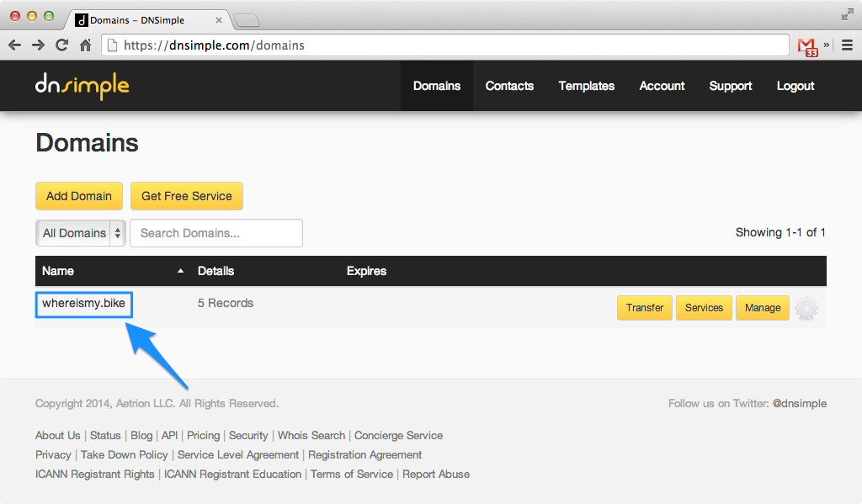Enter full screen with the expand arrows

(847, 15)
